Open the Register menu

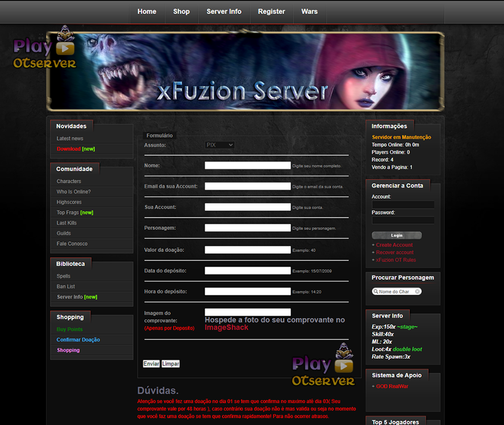pyautogui.click(x=272, y=11)
